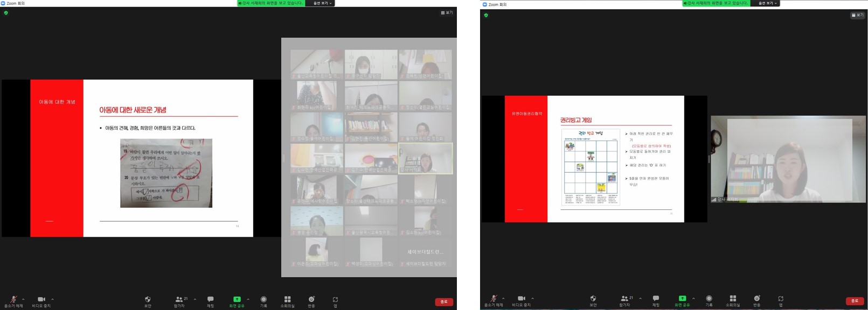Open the Security icon in the left window
This screenshot has height=310, width=868.
tap(148, 300)
